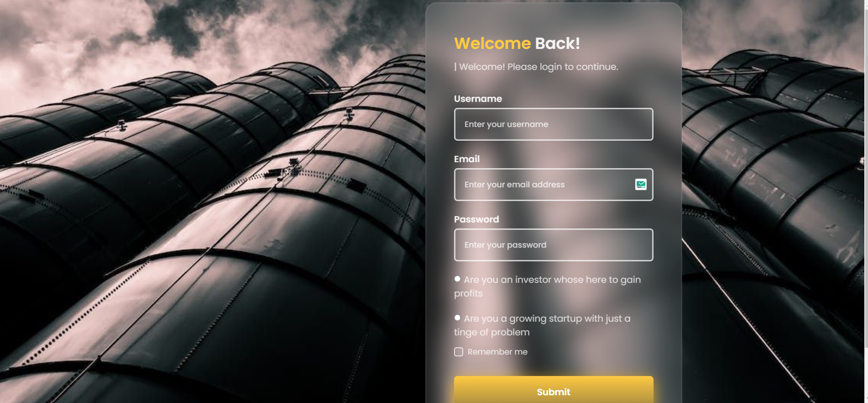Click the silo background image left of form
Image resolution: width=868 pixels, height=403 pixels.
tap(212, 201)
